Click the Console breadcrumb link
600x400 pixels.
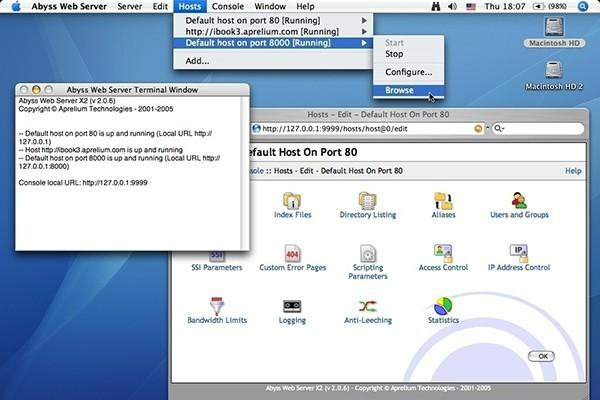257,171
